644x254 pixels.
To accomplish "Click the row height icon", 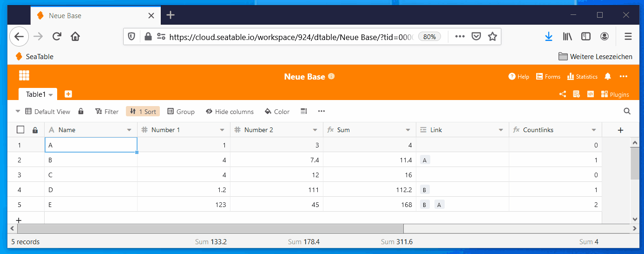I will click(304, 111).
